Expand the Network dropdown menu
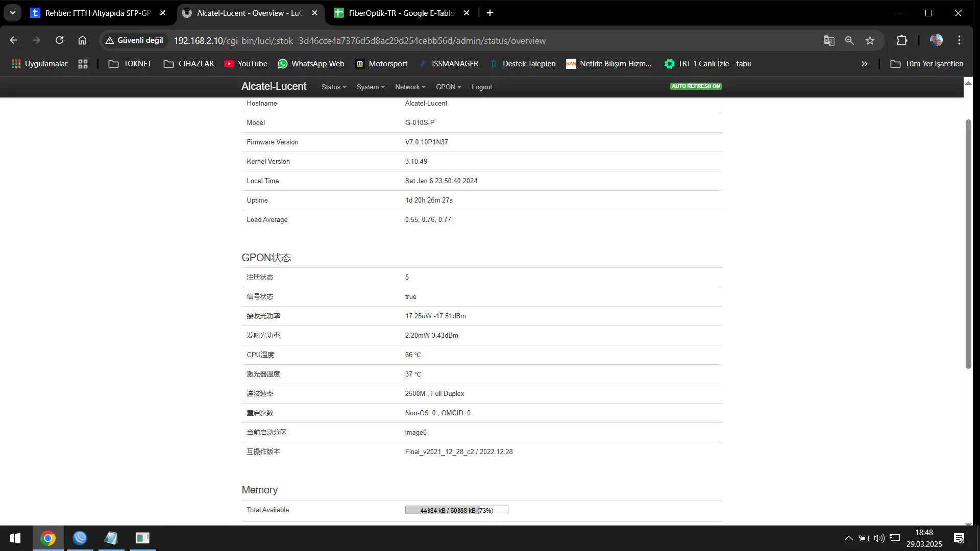The image size is (980, 551). pos(410,87)
